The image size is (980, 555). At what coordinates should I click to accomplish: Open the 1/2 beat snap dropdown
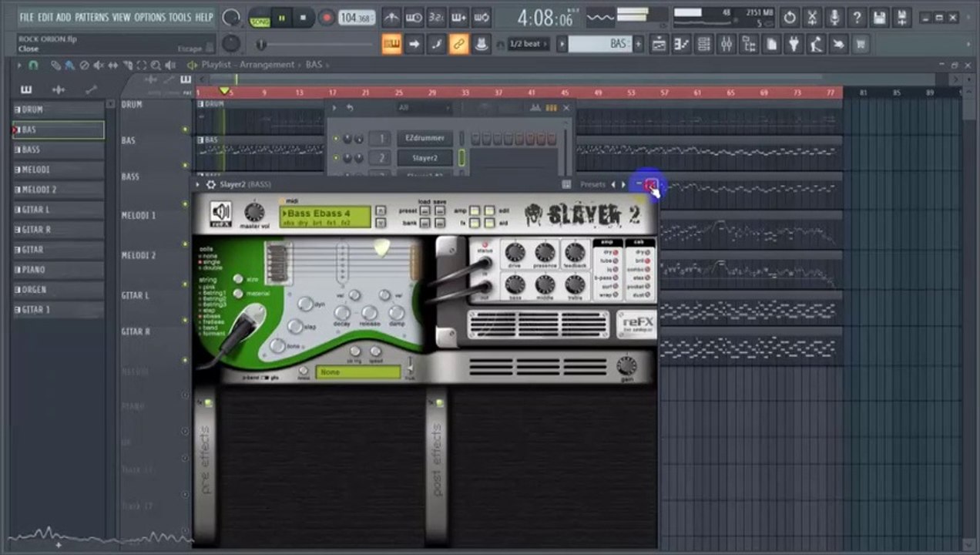[529, 45]
